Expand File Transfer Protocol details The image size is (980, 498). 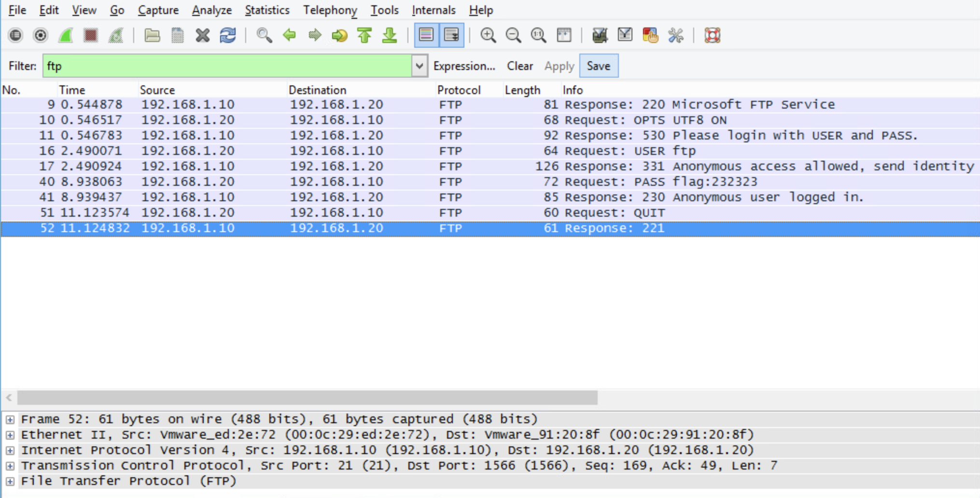10,481
